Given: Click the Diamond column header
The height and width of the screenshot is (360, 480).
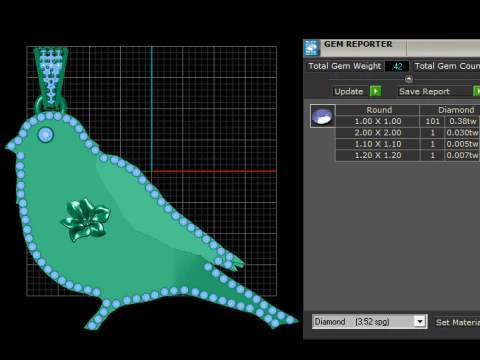Looking at the screenshot, I should tap(450, 110).
